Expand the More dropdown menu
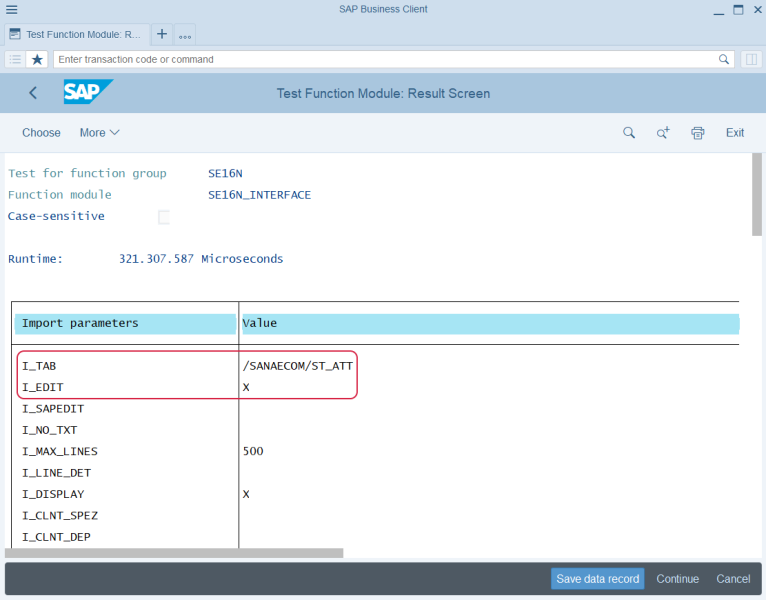The image size is (766, 600). point(100,132)
